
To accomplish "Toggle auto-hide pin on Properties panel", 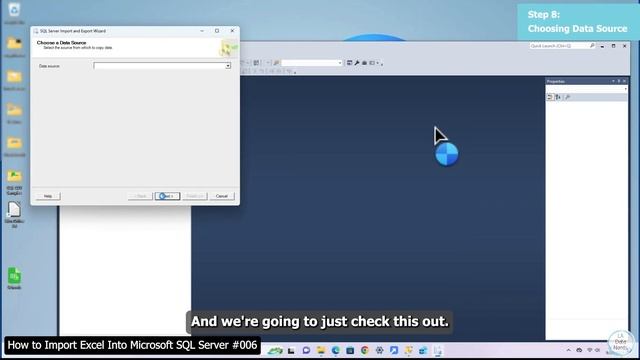I will [x=619, y=81].
